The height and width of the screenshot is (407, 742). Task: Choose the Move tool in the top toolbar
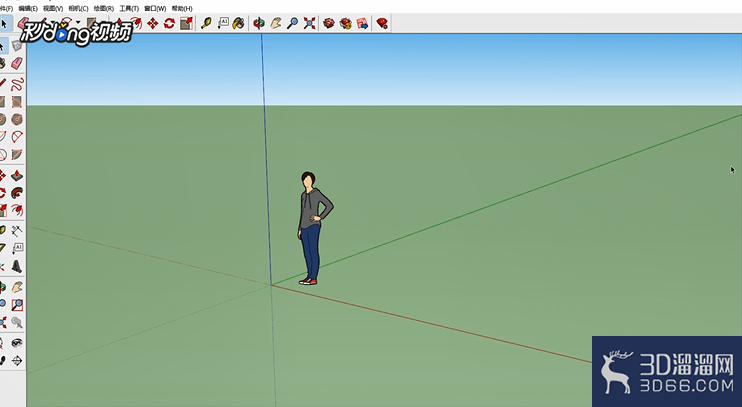click(152, 23)
